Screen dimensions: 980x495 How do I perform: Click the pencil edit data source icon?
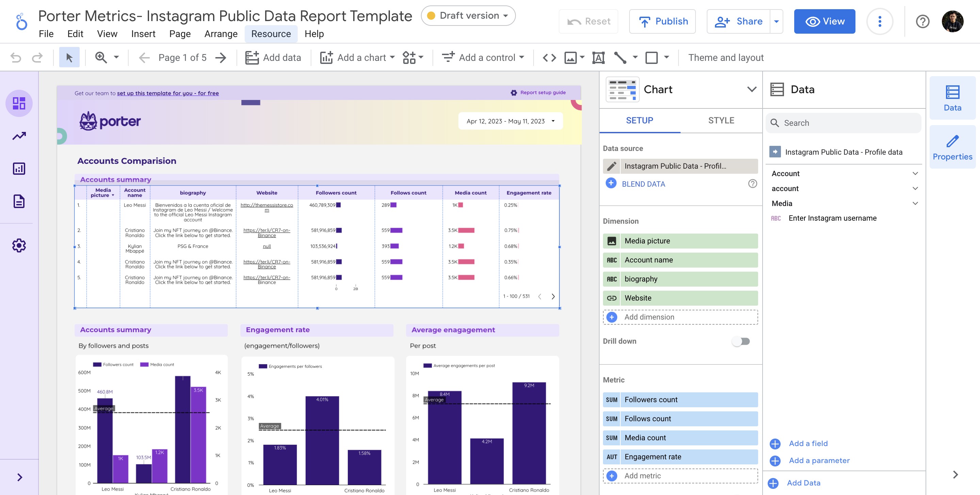(611, 166)
